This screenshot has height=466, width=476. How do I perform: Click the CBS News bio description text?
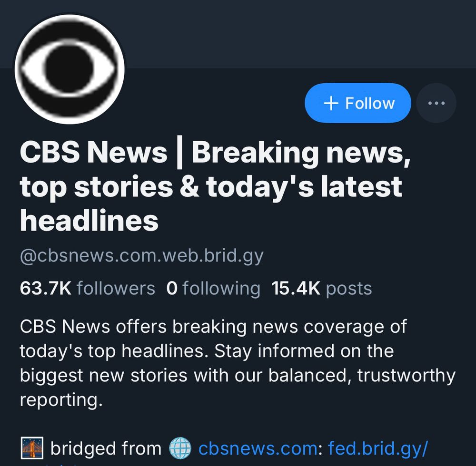[x=238, y=363]
